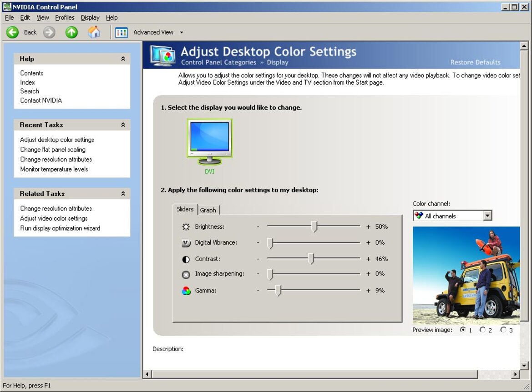532x392 pixels.
Task: Open the View menu
Action: click(43, 18)
